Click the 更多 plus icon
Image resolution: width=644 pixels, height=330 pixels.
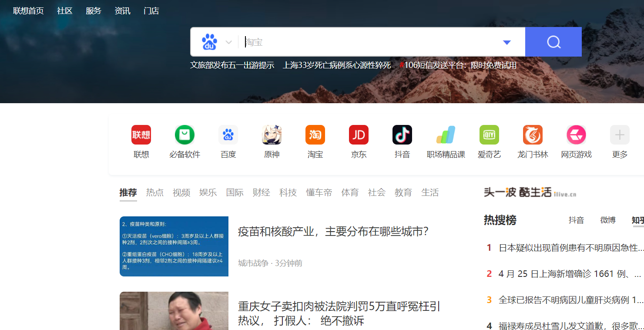[x=620, y=135]
